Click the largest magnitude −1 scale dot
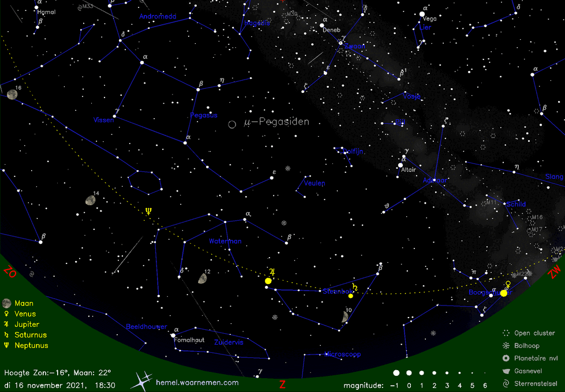 point(395,373)
